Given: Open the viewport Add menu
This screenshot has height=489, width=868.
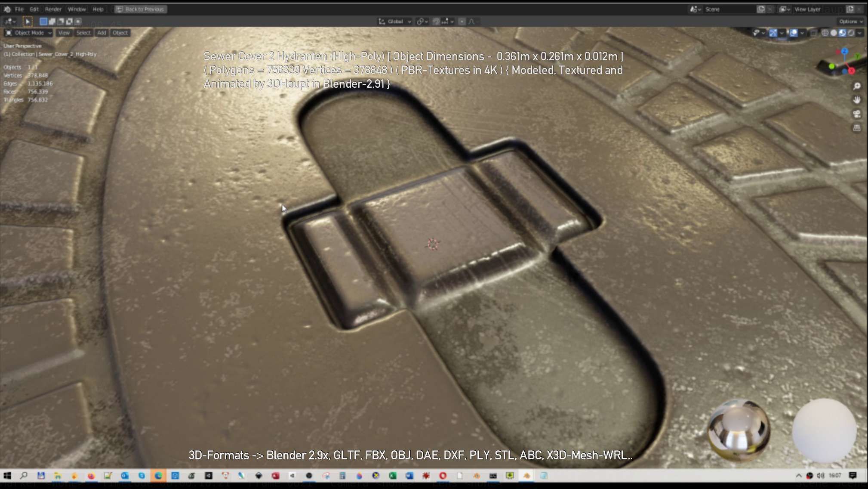Looking at the screenshot, I should coord(102,33).
